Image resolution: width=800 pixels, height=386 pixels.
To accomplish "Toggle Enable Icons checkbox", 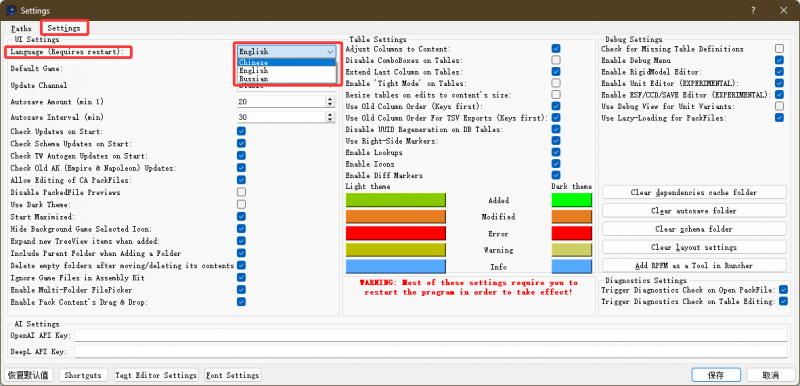I will tap(556, 164).
